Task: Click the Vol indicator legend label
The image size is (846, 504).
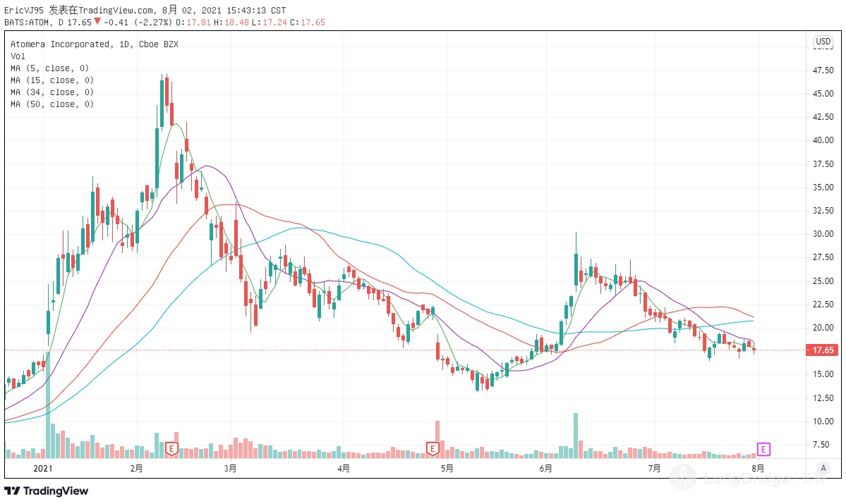Action: tap(18, 56)
